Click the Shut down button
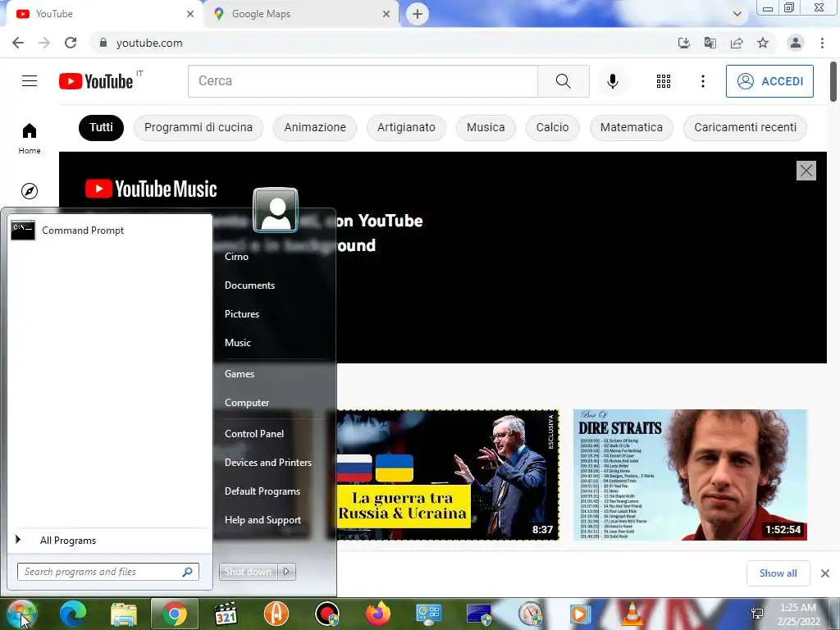Viewport: 840px width, 630px height. point(248,572)
